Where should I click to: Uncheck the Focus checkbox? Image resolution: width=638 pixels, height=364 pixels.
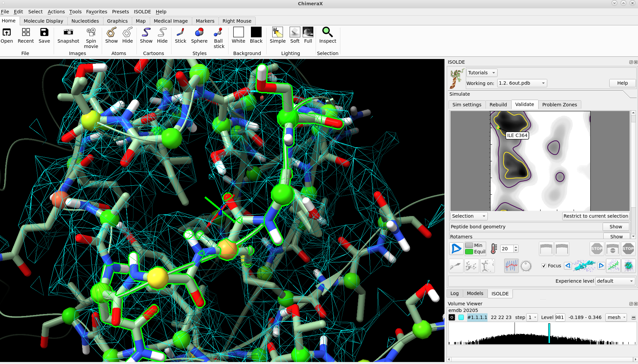pos(544,266)
